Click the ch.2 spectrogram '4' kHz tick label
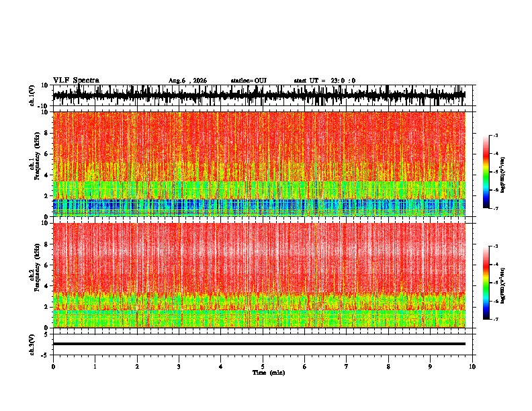The width and height of the screenshot is (532, 411). pos(47,286)
